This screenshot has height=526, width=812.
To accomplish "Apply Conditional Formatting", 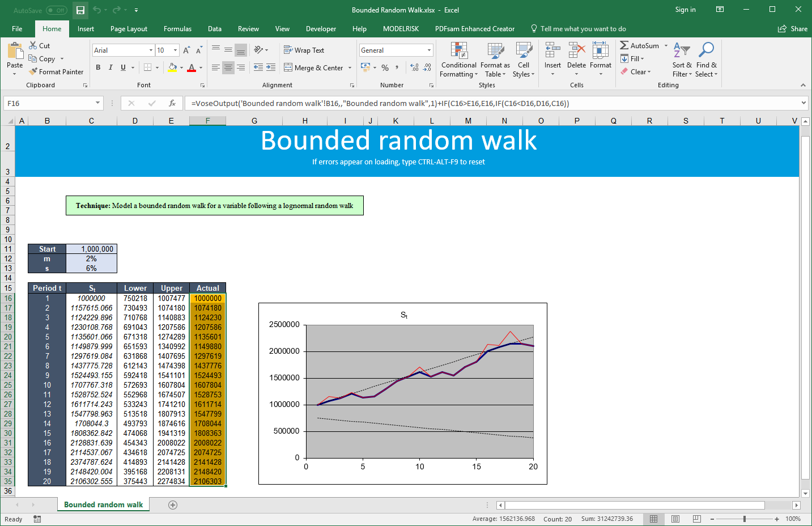I will point(458,60).
